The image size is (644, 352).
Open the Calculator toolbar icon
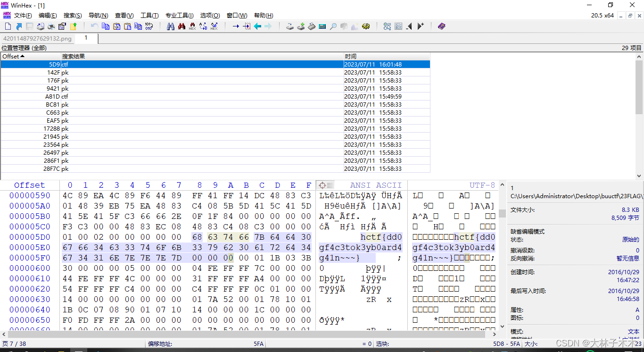point(322,26)
